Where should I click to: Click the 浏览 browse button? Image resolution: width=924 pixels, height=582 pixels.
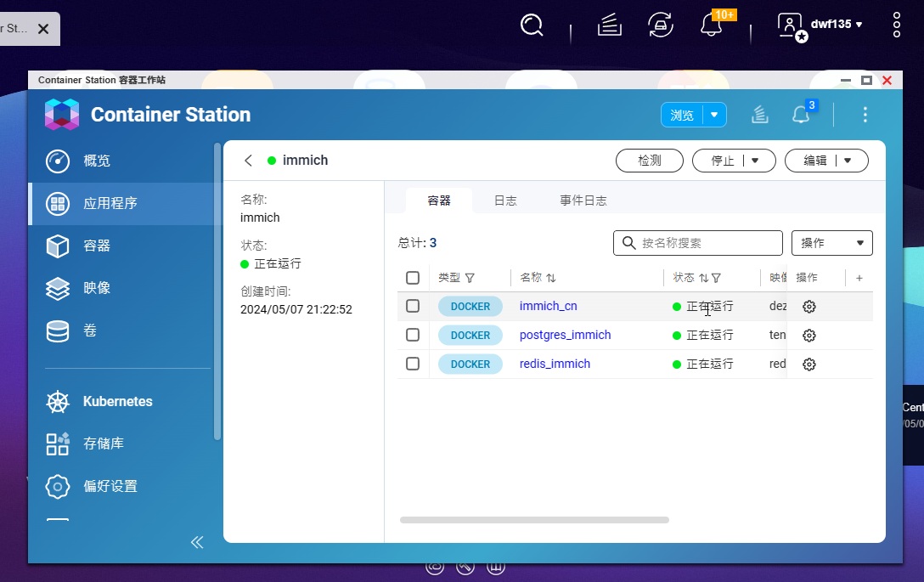[x=682, y=115]
